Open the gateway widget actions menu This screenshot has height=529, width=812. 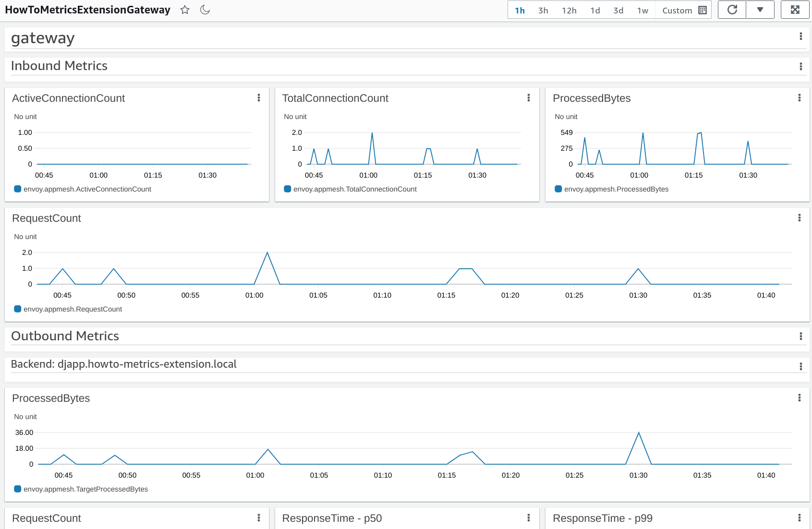pyautogui.click(x=800, y=36)
